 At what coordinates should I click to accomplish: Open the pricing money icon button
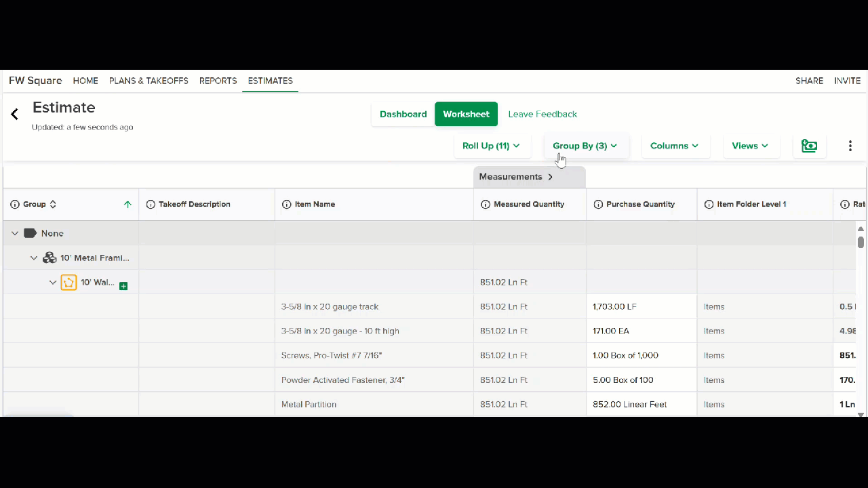(809, 146)
